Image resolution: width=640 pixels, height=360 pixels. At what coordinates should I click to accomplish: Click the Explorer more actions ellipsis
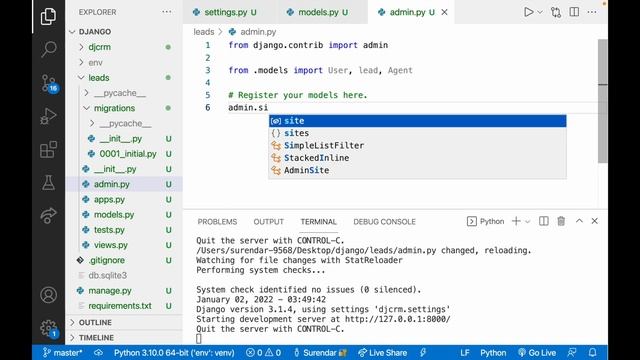click(x=167, y=12)
